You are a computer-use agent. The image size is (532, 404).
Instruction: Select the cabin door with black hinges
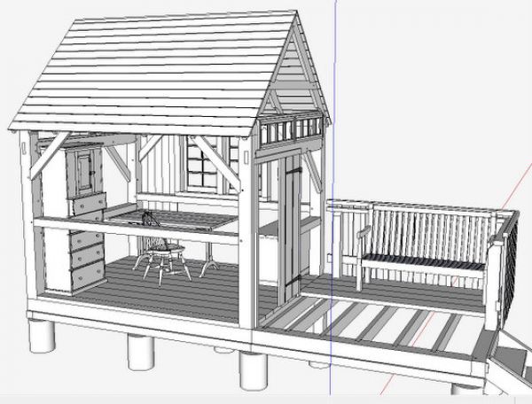coord(289,229)
